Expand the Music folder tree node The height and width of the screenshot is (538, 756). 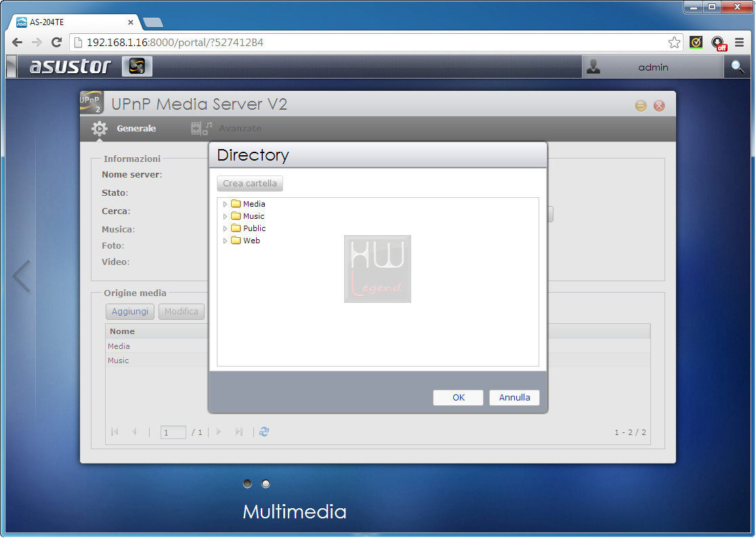click(x=225, y=216)
